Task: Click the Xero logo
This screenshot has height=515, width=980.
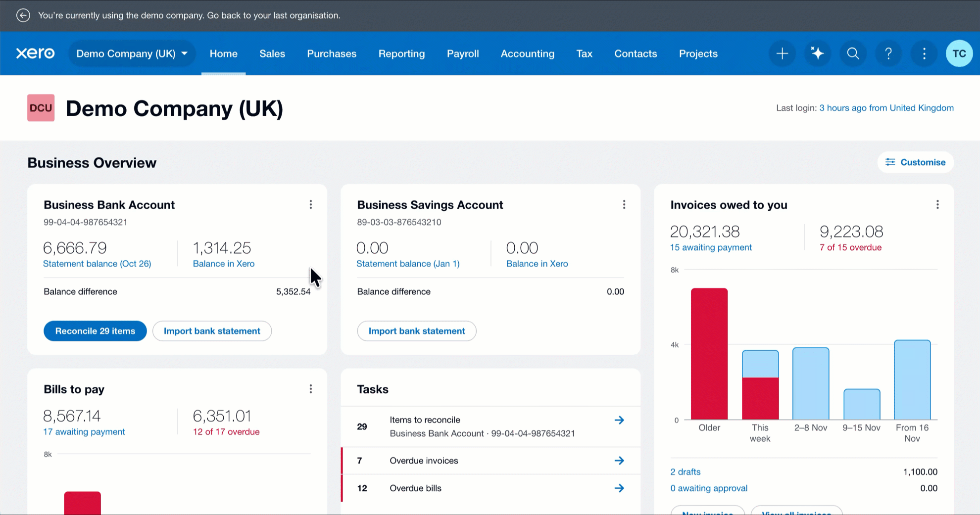Action: pos(35,53)
